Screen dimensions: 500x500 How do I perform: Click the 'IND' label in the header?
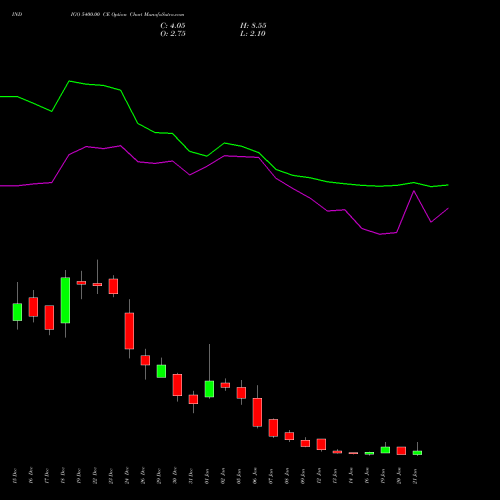[x=17, y=14]
